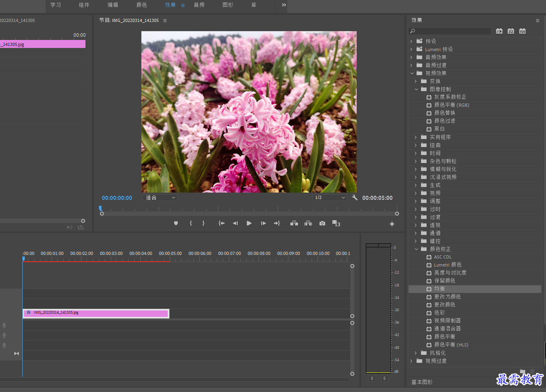
Task: Filter by Accelerated Effects icon
Action: [499, 31]
